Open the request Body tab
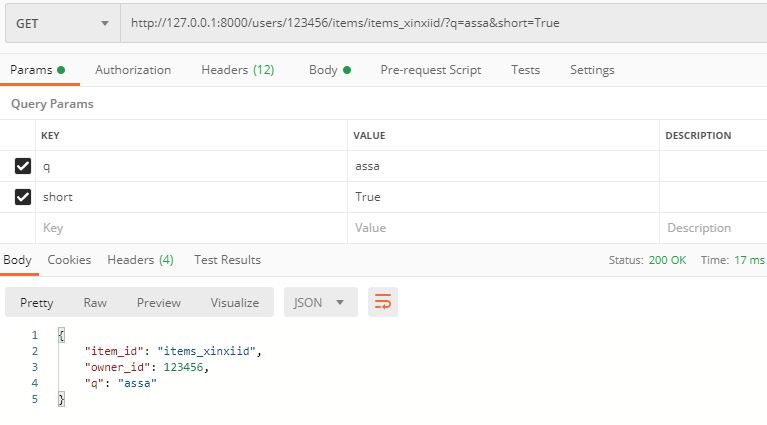 [x=329, y=70]
